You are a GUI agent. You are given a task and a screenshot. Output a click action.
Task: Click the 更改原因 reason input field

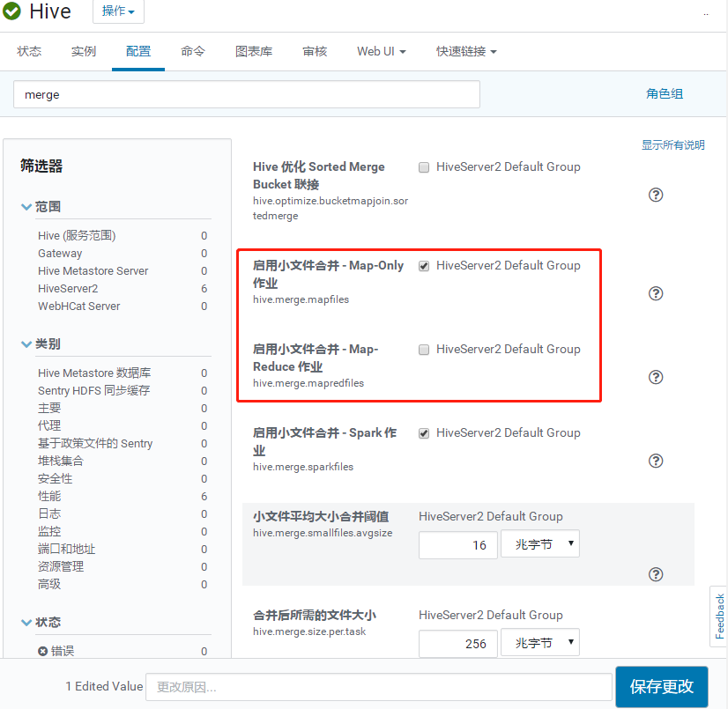pos(378,687)
